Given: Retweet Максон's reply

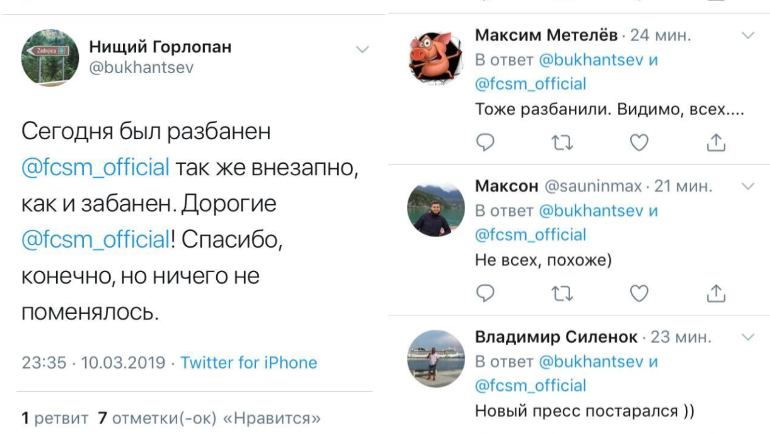Looking at the screenshot, I should click(562, 293).
